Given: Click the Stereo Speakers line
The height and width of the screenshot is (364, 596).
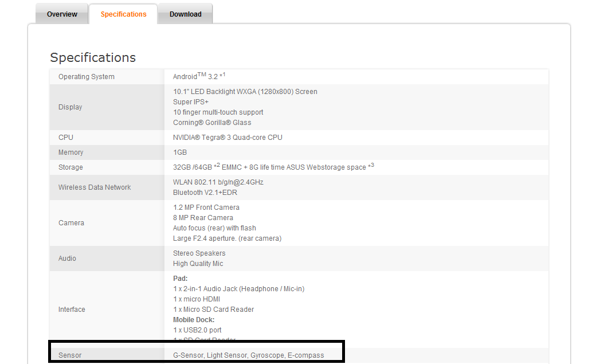Looking at the screenshot, I should (199, 253).
